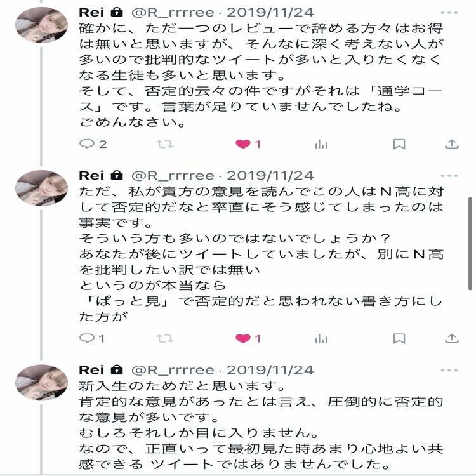This screenshot has height=476, width=476.
Task: View analytics for the first tweet
Action: [321, 144]
